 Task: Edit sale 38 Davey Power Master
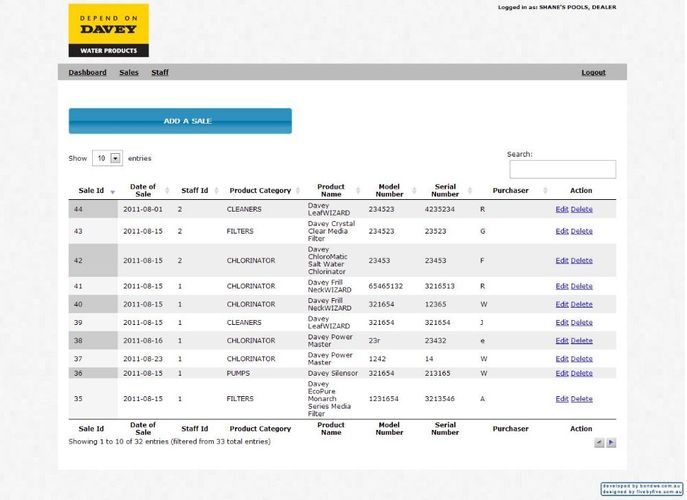562,341
